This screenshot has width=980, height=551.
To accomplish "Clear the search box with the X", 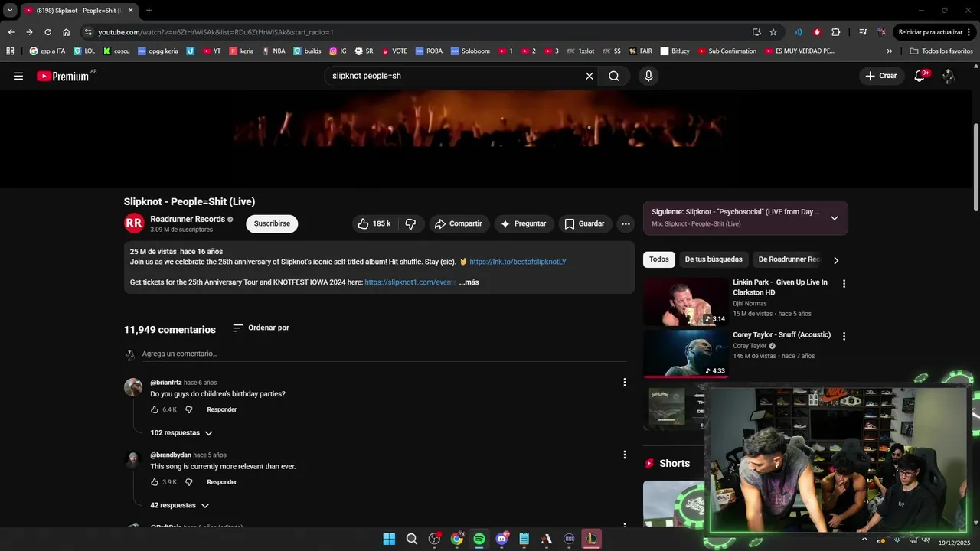I will [590, 76].
